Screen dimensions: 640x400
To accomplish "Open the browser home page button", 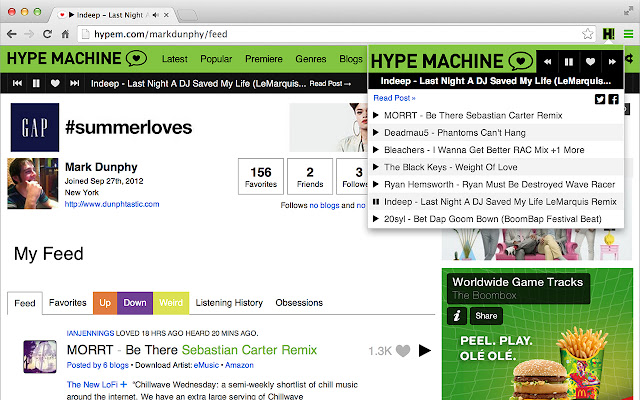I will pyautogui.click(x=65, y=34).
